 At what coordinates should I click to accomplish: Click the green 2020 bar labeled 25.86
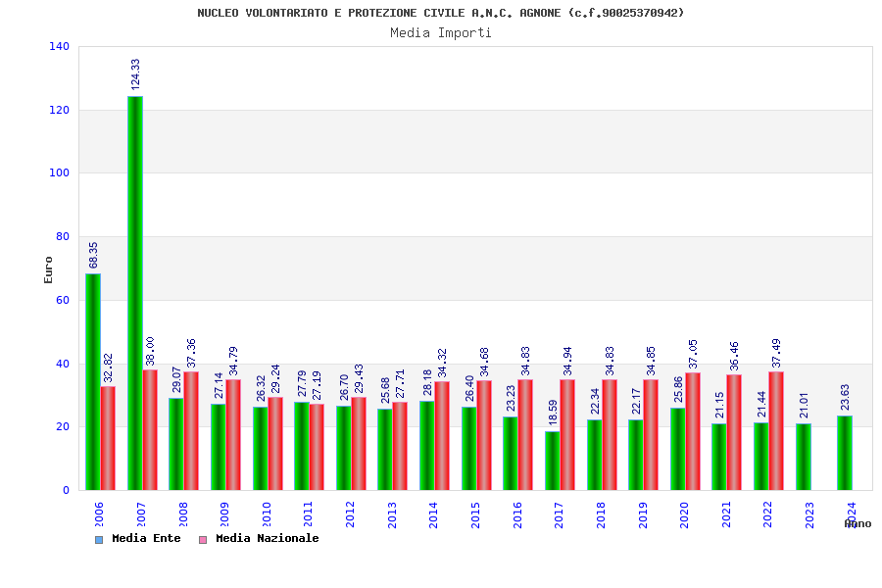pyautogui.click(x=678, y=449)
